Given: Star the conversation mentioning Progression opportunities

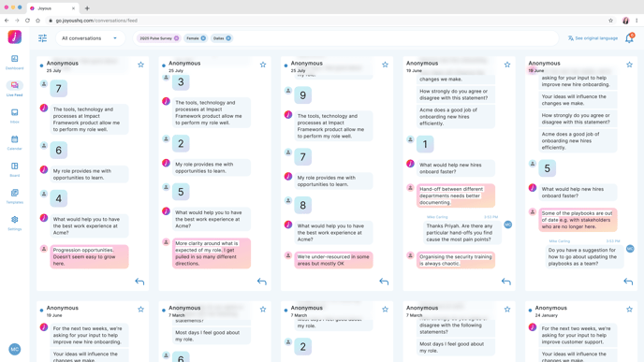Looking at the screenshot, I should coord(140,65).
